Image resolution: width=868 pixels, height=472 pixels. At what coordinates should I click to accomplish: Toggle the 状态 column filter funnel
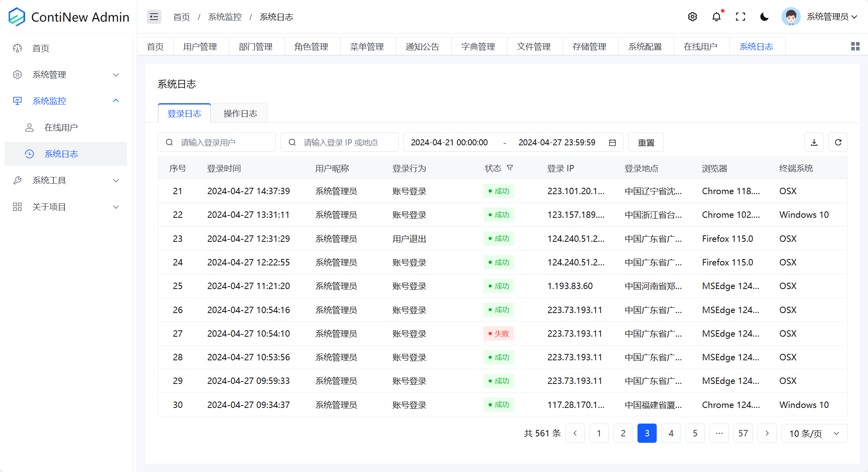pyautogui.click(x=510, y=168)
